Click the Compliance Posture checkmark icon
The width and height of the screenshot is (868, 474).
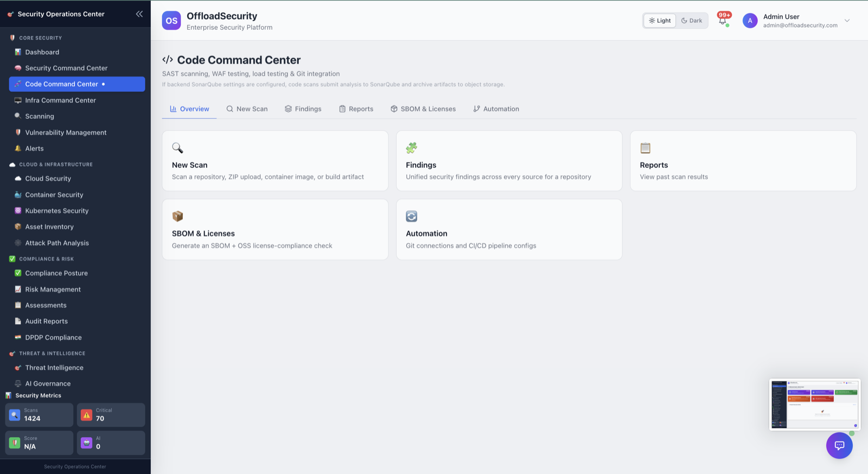coord(18,273)
